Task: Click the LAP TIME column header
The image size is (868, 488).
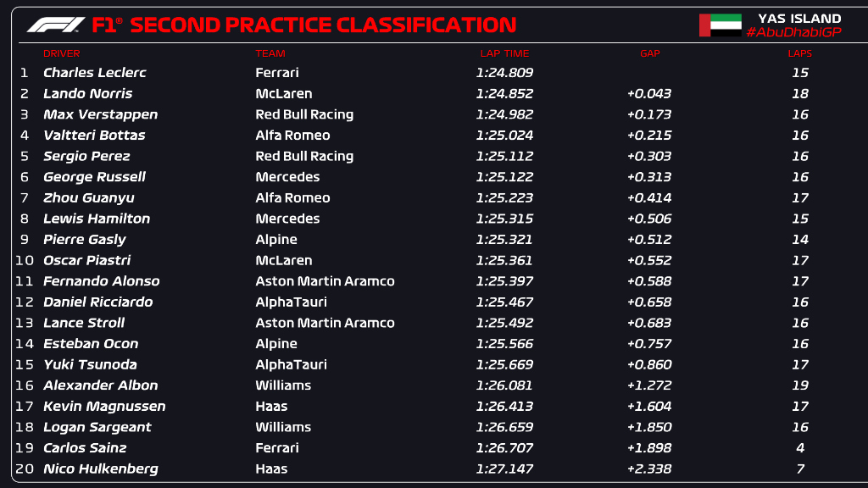Action: point(504,53)
